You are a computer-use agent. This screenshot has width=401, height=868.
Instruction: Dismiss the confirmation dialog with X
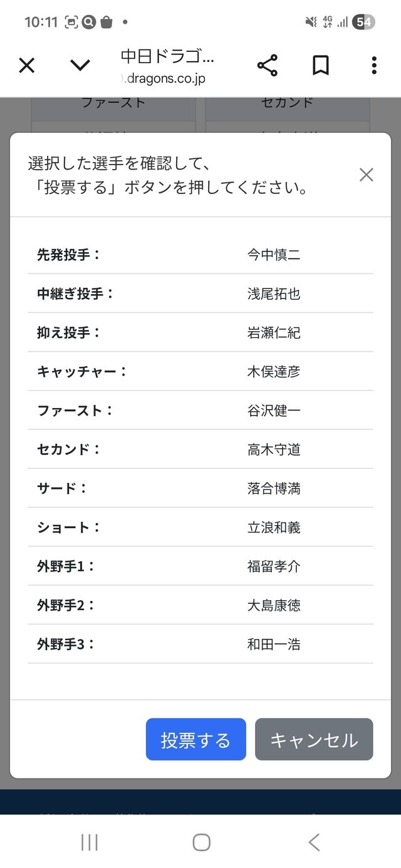tap(367, 175)
